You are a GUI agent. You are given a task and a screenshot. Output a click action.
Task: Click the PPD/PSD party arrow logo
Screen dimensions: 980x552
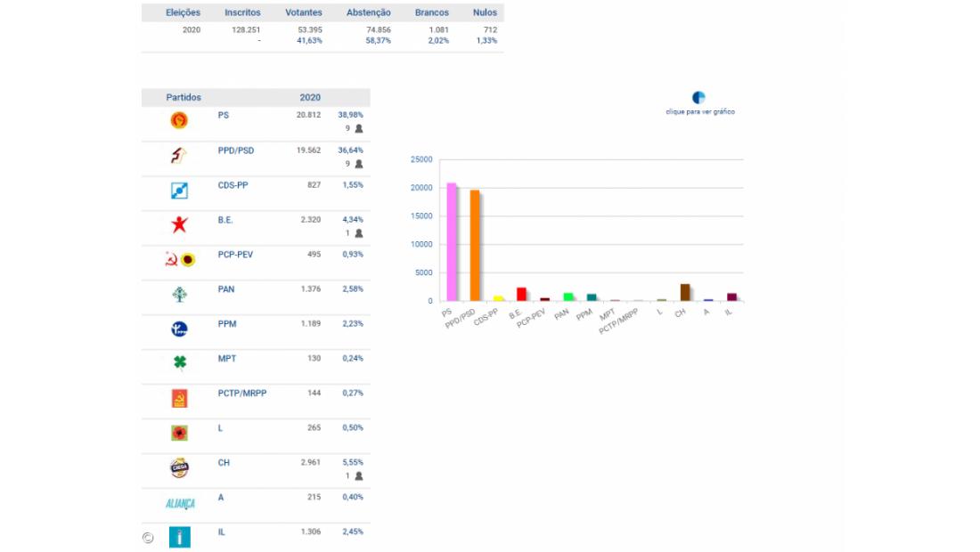(x=179, y=156)
